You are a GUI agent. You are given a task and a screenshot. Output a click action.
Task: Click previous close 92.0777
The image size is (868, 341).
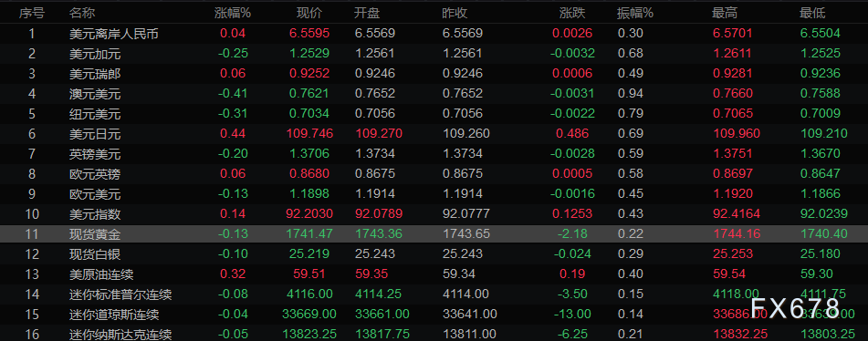pos(466,213)
